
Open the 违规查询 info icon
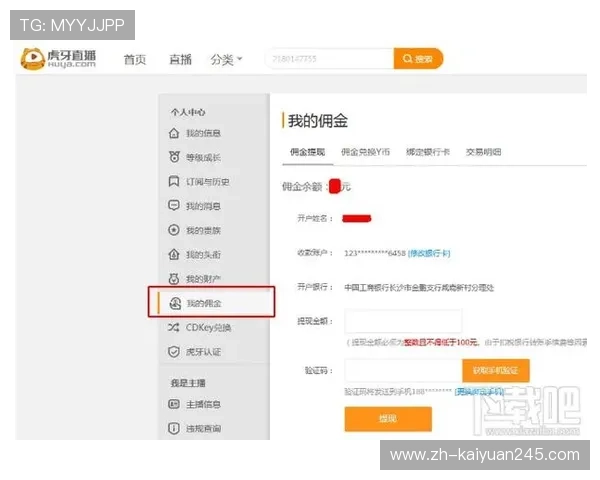pos(174,428)
